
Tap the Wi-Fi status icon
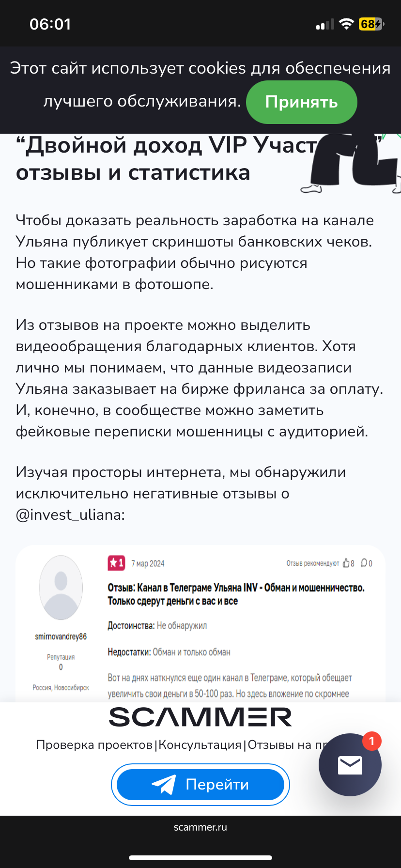click(346, 24)
